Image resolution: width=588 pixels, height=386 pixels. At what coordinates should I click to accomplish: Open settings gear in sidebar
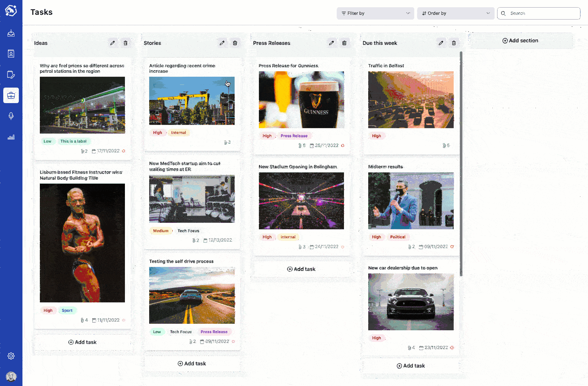11,356
